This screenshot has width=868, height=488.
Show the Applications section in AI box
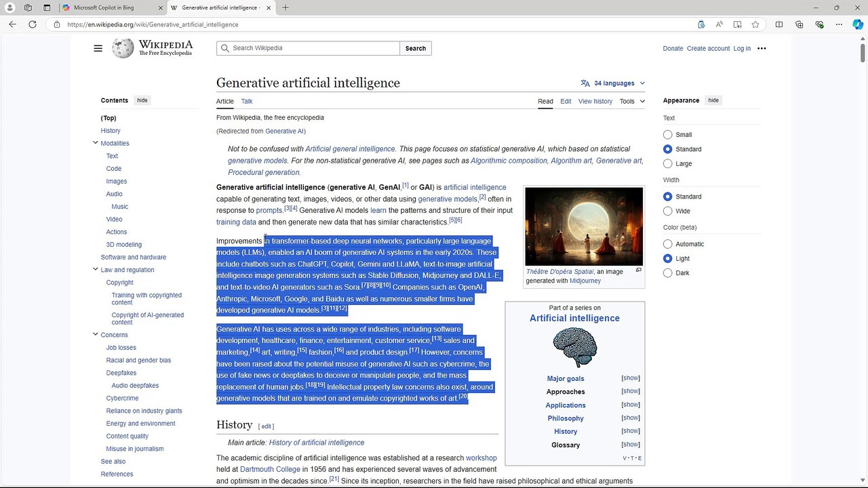point(631,405)
